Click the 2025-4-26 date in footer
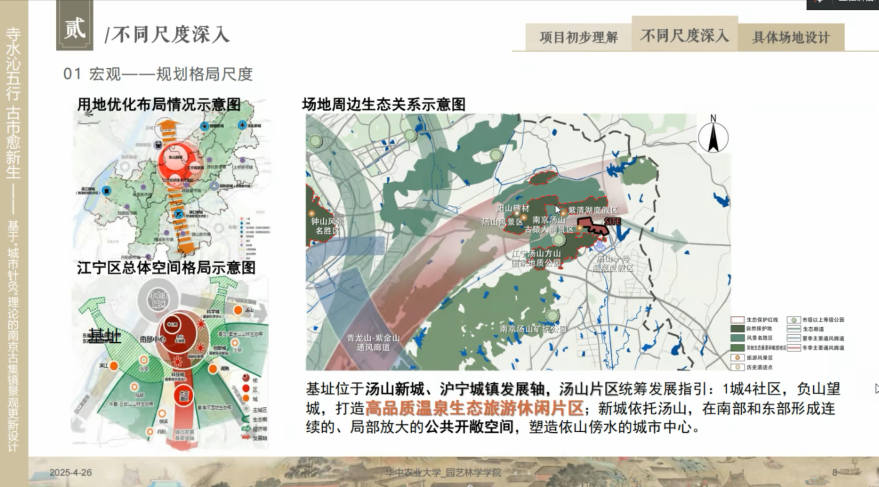 click(71, 472)
